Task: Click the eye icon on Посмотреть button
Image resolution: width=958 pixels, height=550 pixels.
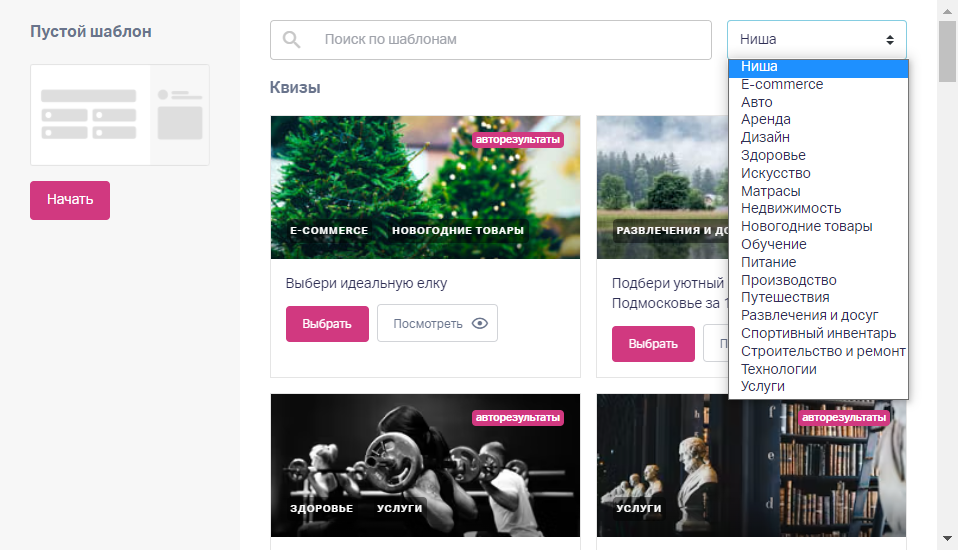Action: (480, 323)
